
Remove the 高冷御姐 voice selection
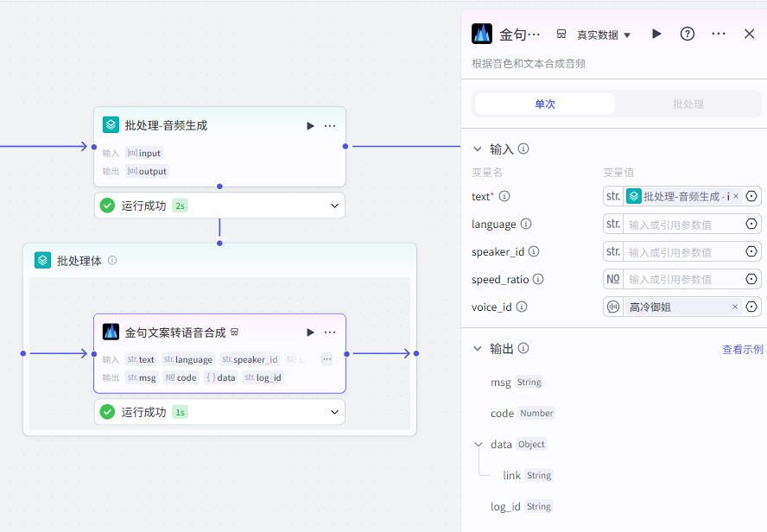click(x=735, y=307)
